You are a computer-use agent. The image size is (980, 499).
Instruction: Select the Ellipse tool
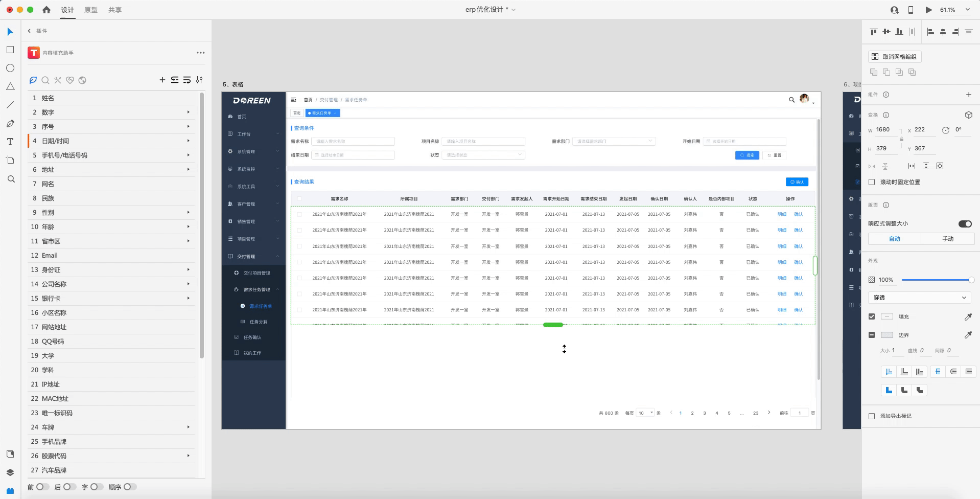coord(10,68)
